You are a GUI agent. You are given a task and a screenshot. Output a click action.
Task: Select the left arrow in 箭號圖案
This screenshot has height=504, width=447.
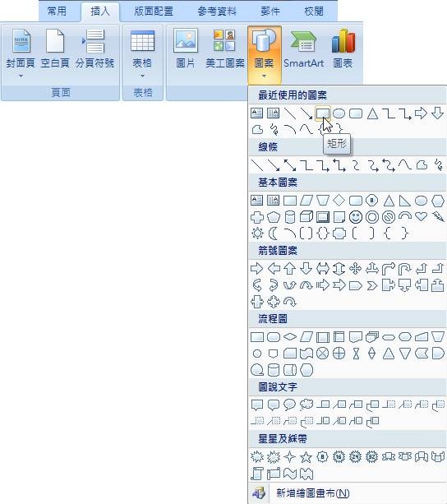point(274,268)
